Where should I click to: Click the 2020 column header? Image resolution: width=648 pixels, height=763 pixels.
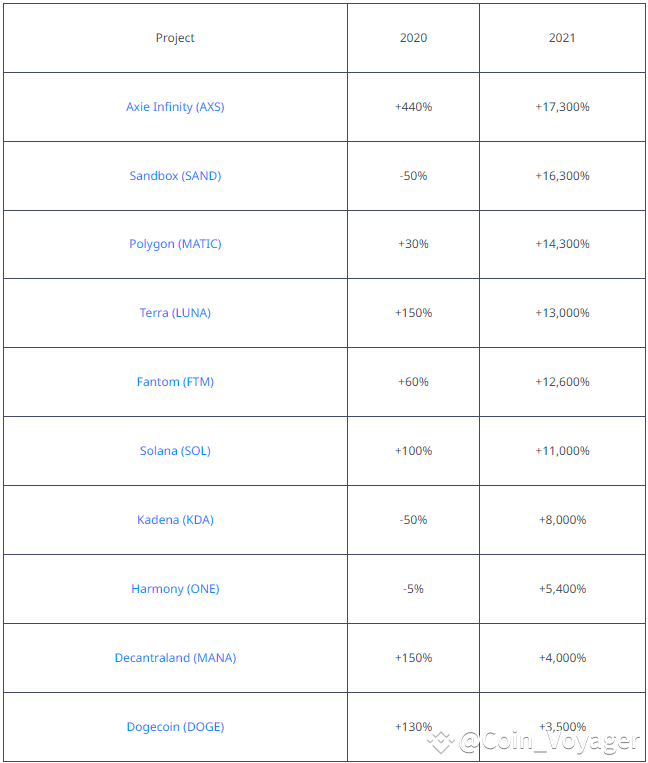[x=413, y=38]
